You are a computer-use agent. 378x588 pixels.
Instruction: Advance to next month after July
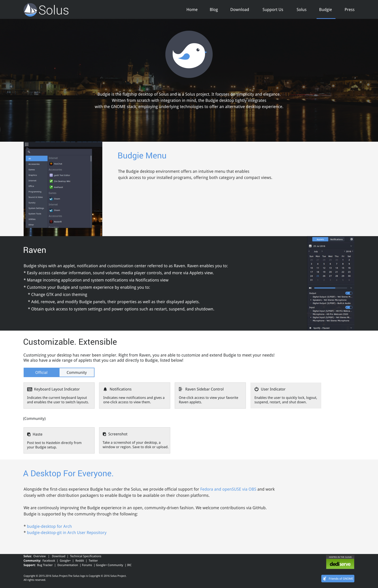[322, 251]
